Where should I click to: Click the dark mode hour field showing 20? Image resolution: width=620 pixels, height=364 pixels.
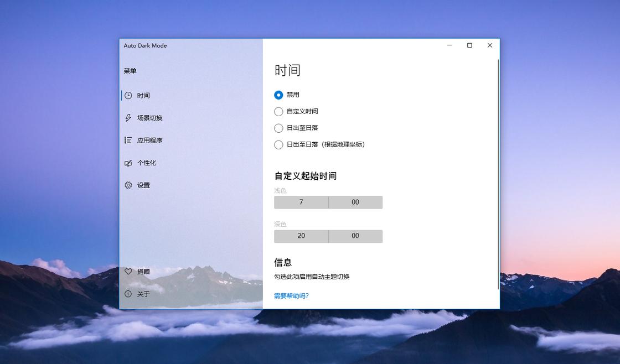coord(301,236)
